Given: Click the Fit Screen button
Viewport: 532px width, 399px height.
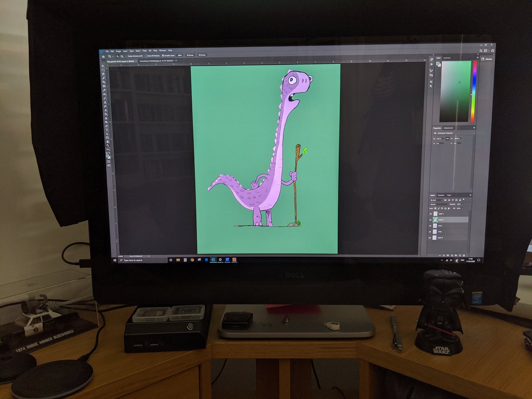Looking at the screenshot, I should point(190,55).
